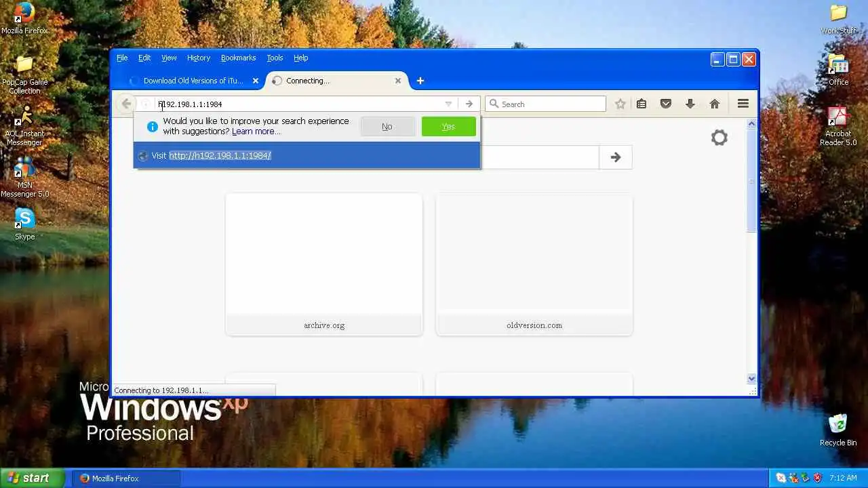
Task: Click the page scrollbar down arrow
Action: tap(751, 379)
